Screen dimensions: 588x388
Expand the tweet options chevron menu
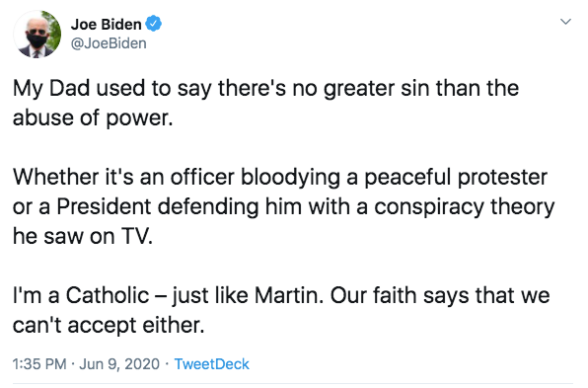[x=565, y=22]
